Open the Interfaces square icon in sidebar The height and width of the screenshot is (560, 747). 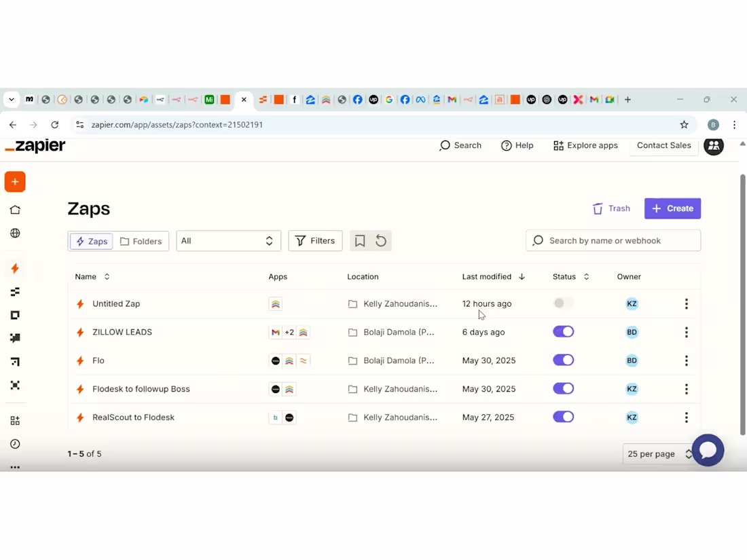click(x=15, y=315)
